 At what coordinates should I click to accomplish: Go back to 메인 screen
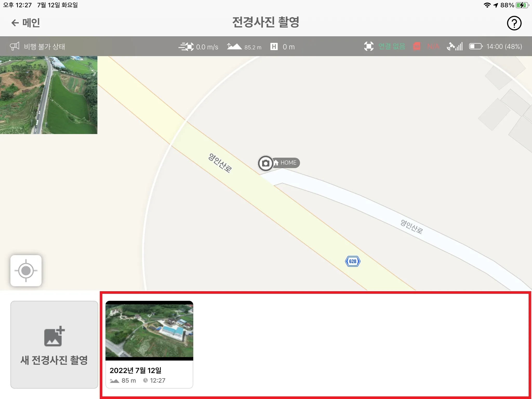tap(25, 23)
